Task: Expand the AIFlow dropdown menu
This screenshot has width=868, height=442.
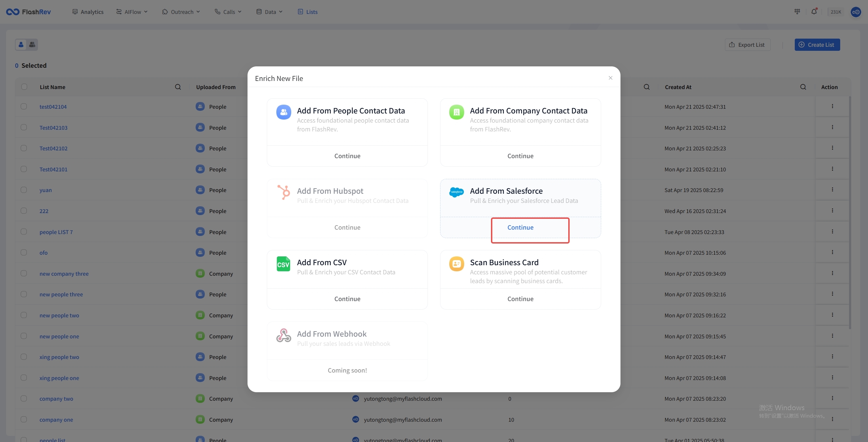Action: (132, 12)
